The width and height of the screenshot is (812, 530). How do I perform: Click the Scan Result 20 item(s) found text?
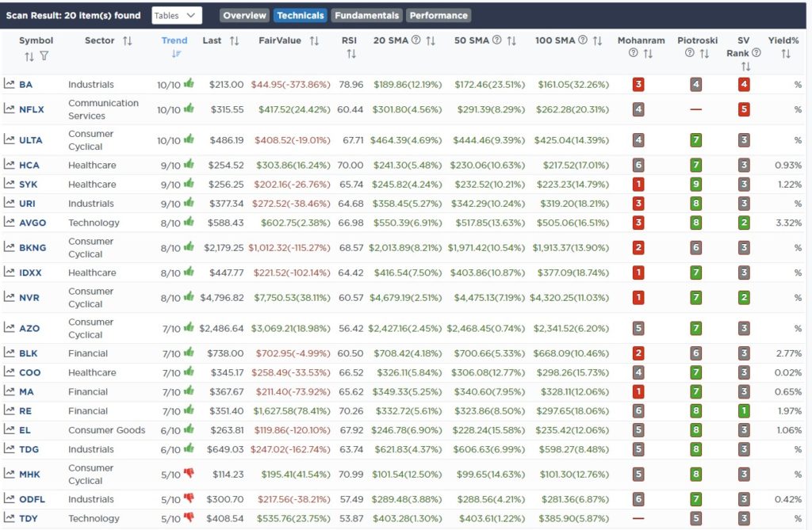tap(73, 16)
